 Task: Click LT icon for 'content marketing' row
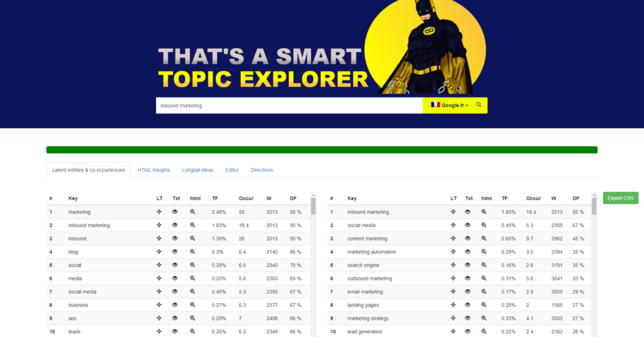point(453,238)
